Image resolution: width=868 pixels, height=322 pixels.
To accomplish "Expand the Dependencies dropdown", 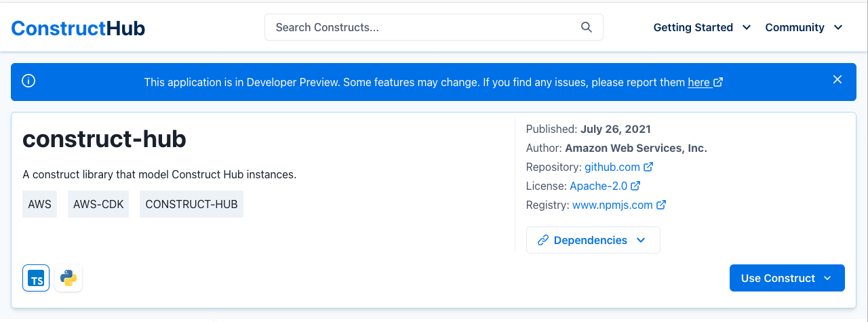I will 593,240.
